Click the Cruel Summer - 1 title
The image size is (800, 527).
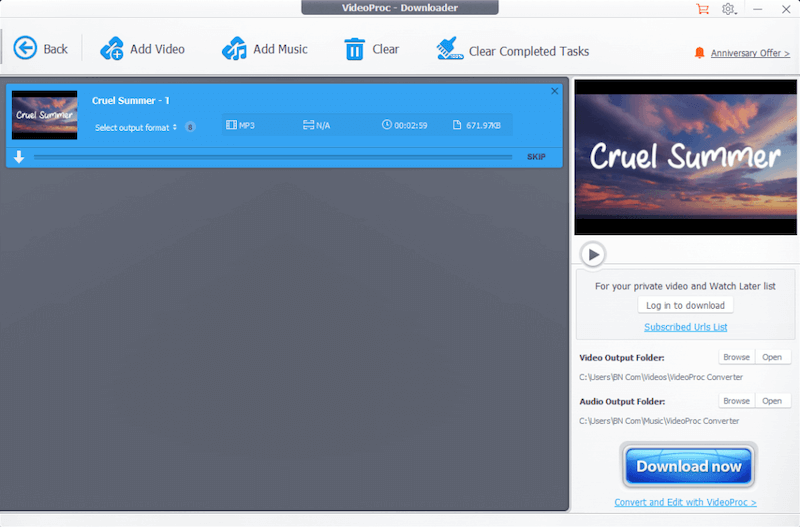click(131, 101)
